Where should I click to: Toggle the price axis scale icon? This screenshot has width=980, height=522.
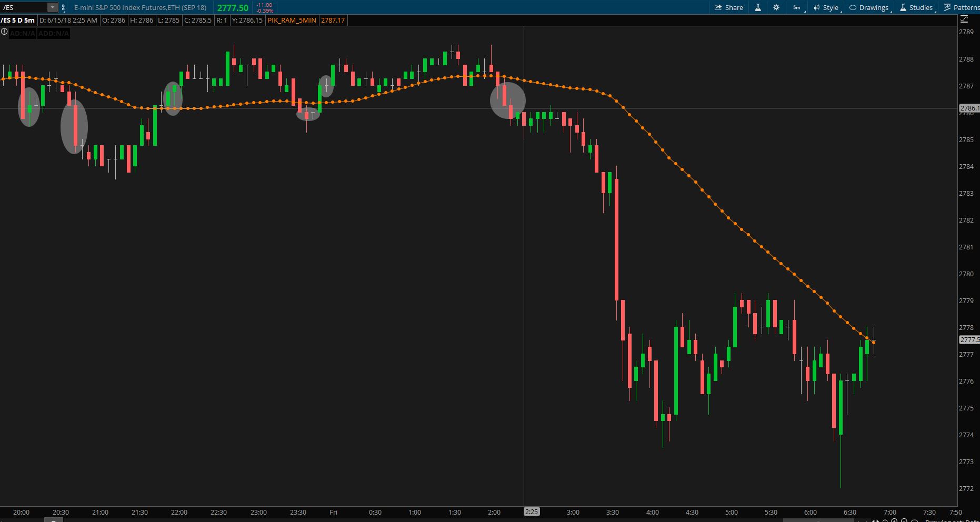click(964, 19)
